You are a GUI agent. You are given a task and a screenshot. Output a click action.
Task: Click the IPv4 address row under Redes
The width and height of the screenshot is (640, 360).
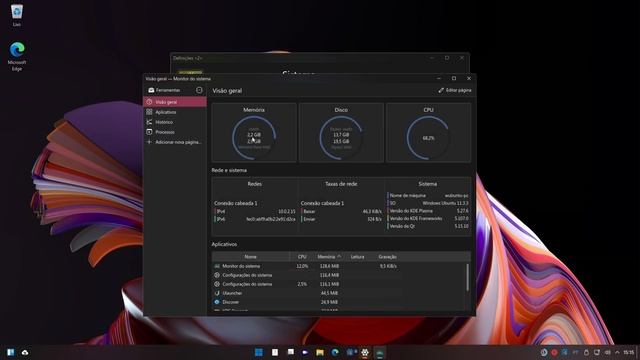[255, 211]
